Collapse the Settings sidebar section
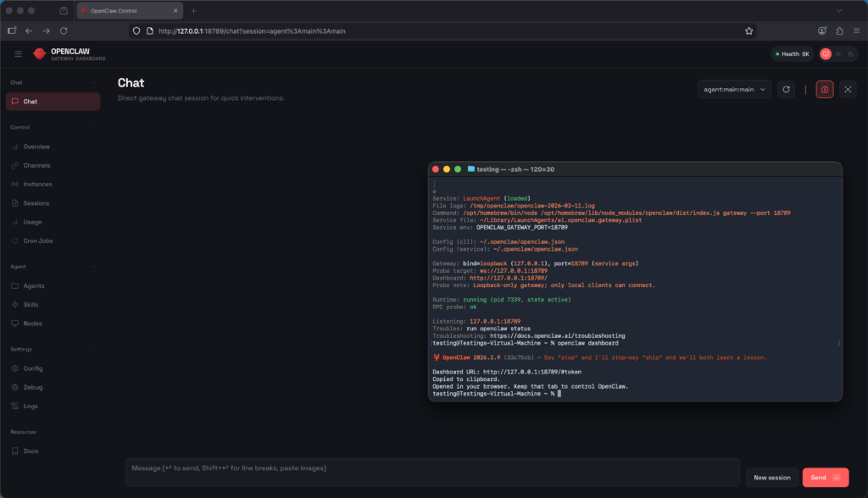 94,349
